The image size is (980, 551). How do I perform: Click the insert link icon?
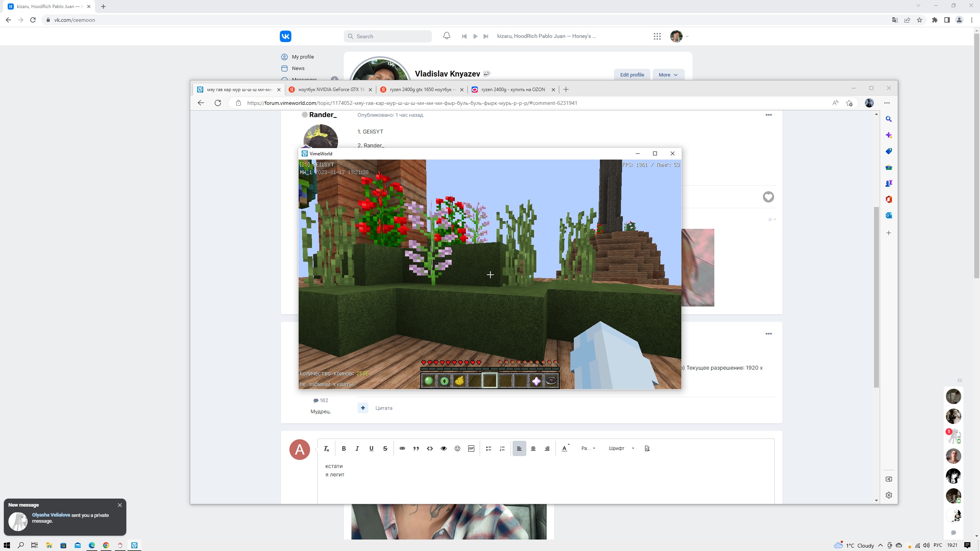tap(402, 448)
